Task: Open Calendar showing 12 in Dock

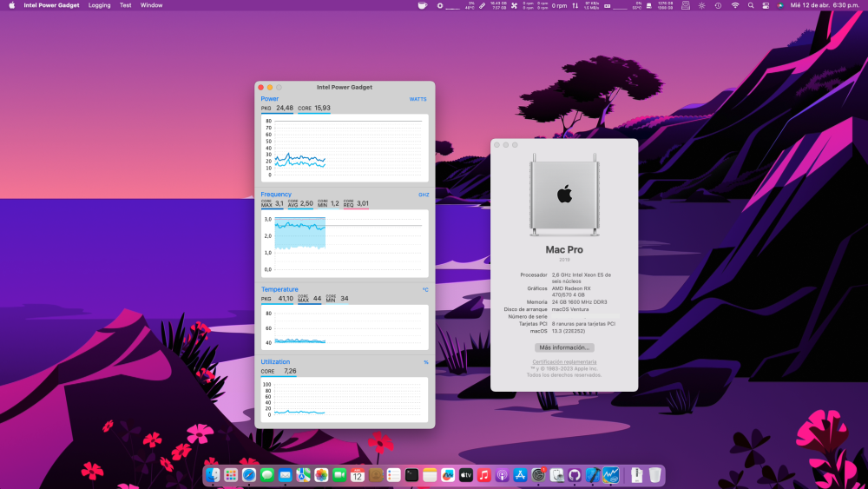Action: pos(358,475)
